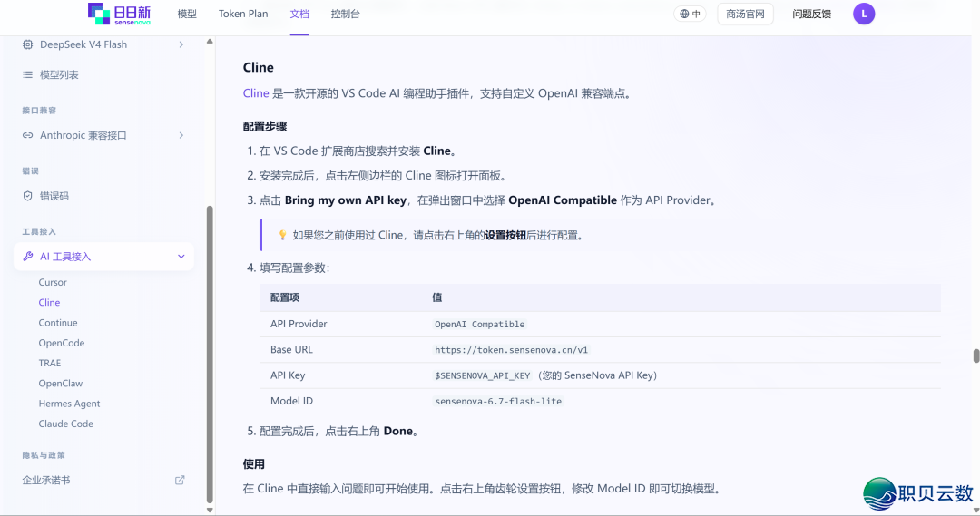Click the Anthropic 兼容接口 link icon
This screenshot has height=516, width=980.
click(x=27, y=135)
